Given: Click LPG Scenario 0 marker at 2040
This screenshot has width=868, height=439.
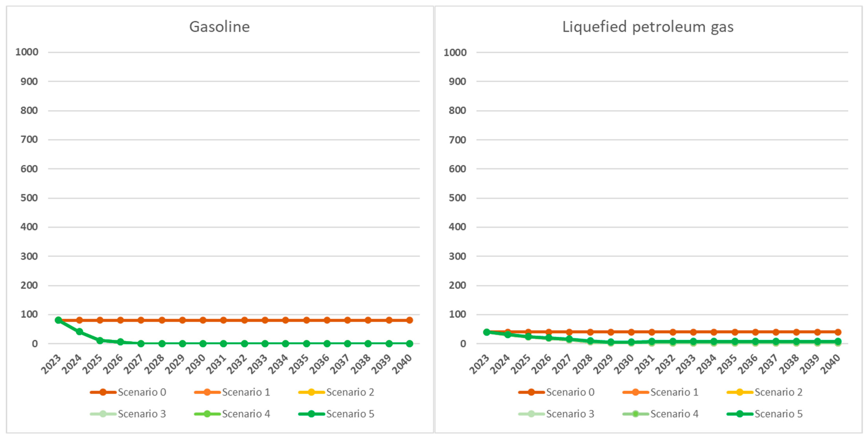Looking at the screenshot, I should (x=838, y=332).
